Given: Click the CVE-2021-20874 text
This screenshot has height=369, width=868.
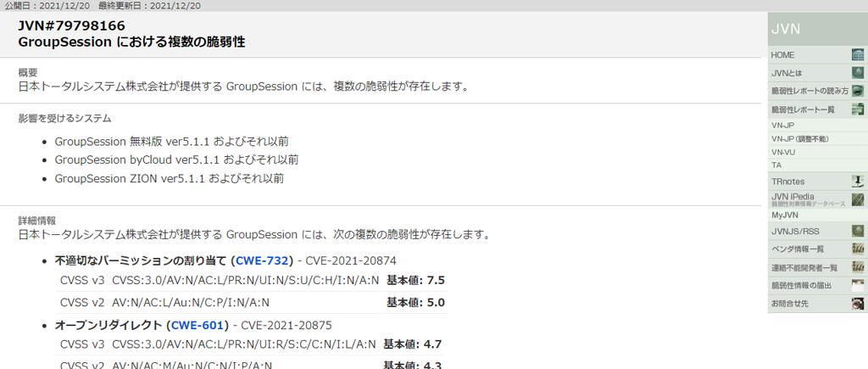Looking at the screenshot, I should pyautogui.click(x=351, y=261).
